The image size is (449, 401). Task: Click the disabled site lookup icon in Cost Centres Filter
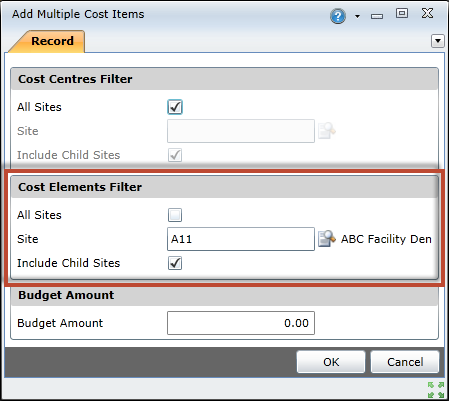[327, 131]
